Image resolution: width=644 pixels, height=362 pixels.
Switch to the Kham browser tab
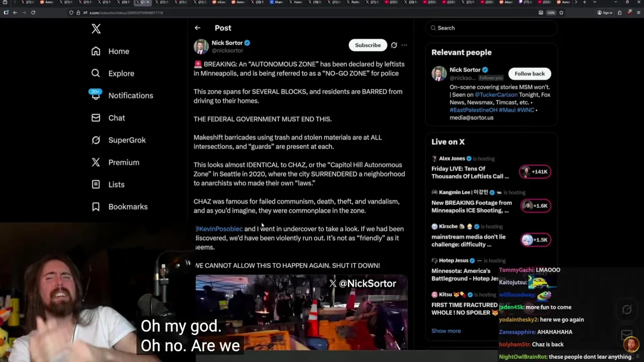276,2
